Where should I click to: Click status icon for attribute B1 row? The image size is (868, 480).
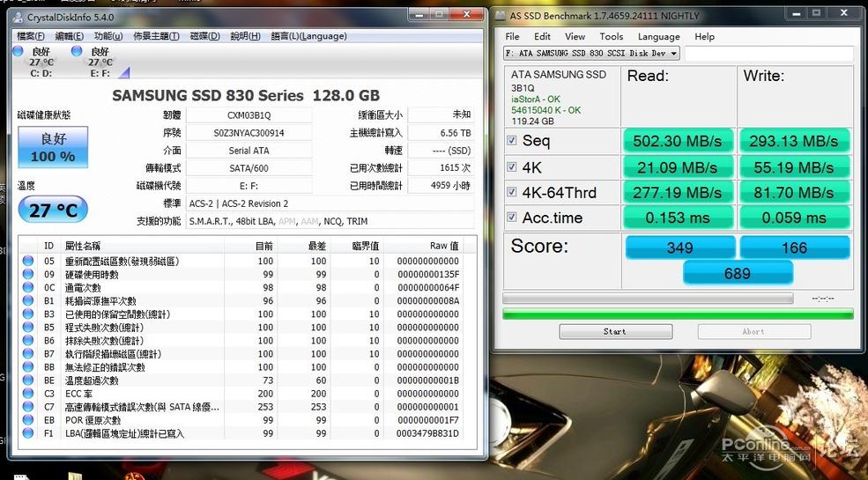pos(27,301)
